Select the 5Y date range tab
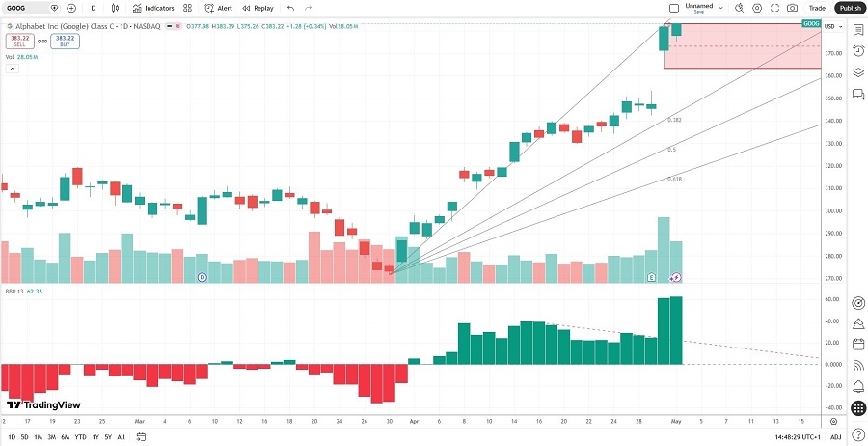Screen dimensions: 868x446 [x=108, y=437]
